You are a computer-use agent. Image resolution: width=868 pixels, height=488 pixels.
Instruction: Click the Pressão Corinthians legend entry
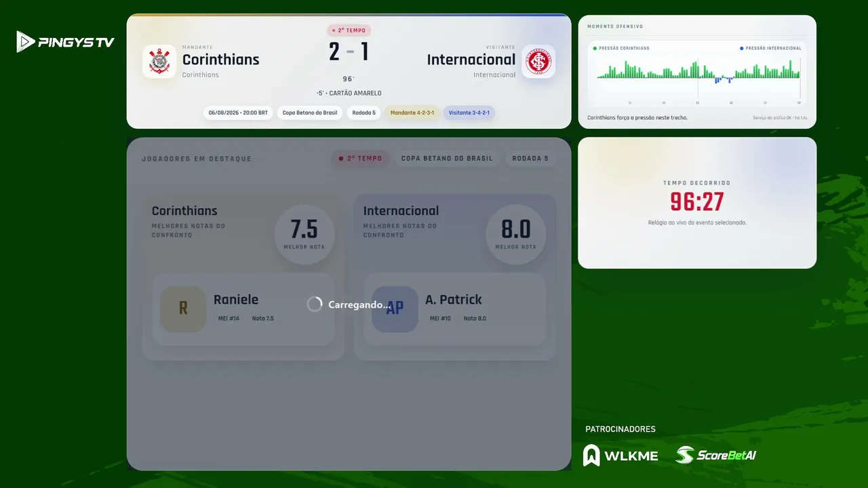621,48
